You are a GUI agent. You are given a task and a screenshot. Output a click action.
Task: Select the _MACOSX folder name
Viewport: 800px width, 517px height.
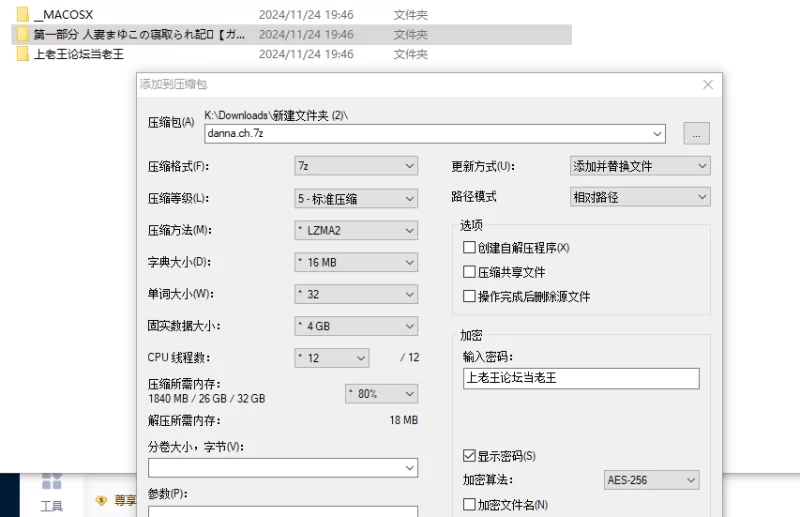(x=63, y=15)
